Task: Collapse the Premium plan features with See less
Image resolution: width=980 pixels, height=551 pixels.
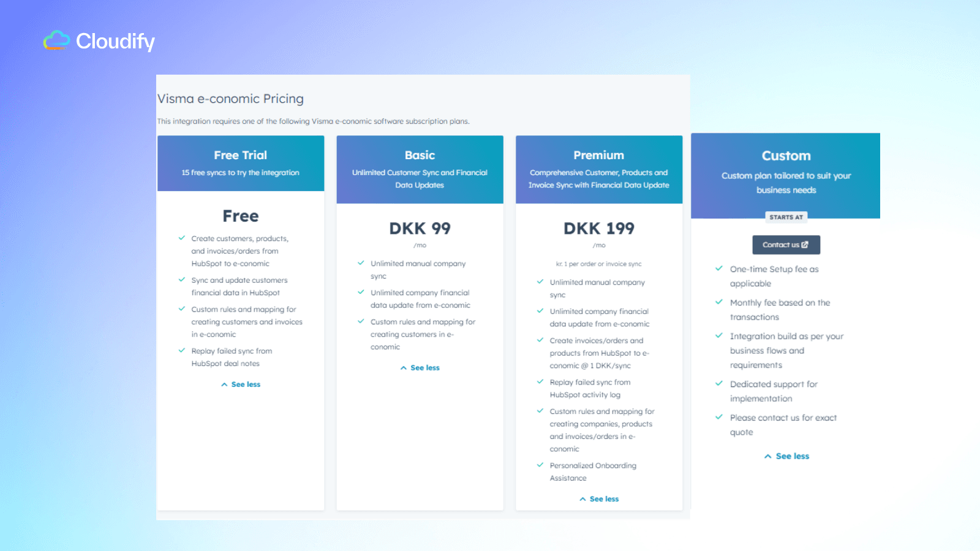Action: (x=599, y=499)
